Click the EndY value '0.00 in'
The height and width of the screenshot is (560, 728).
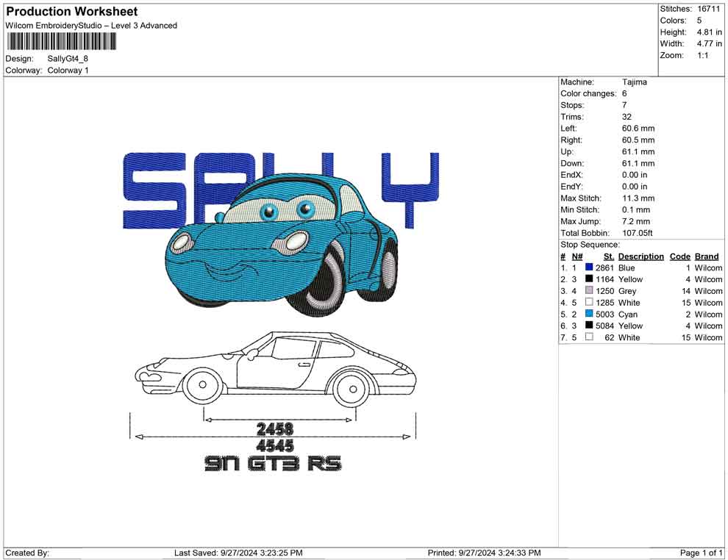point(635,186)
